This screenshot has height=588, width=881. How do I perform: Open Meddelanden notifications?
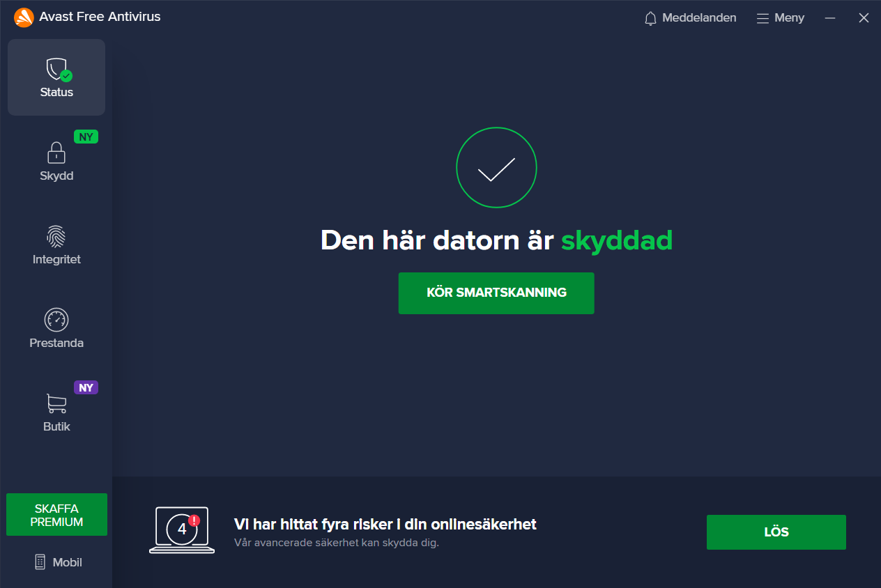click(x=690, y=18)
